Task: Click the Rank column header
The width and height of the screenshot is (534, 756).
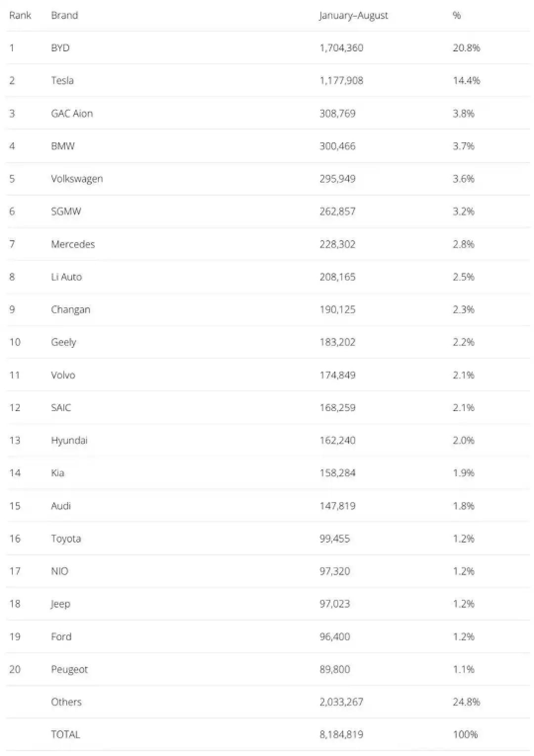Action: [20, 15]
